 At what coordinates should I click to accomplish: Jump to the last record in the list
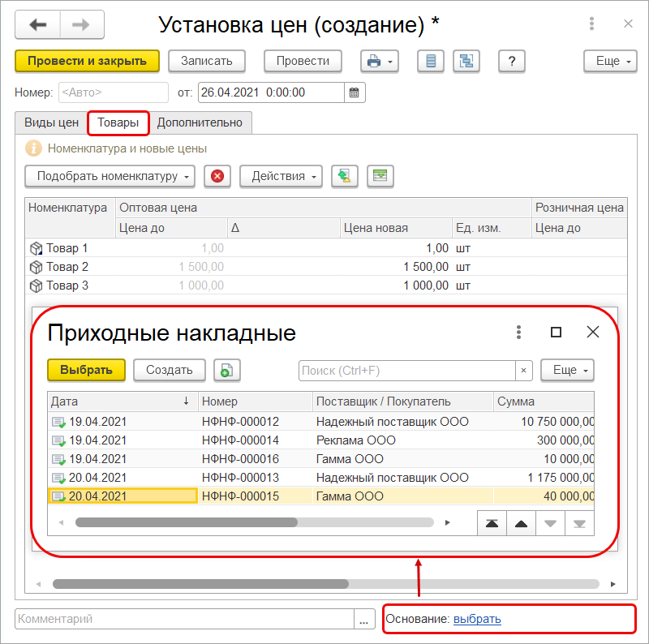pos(579,524)
